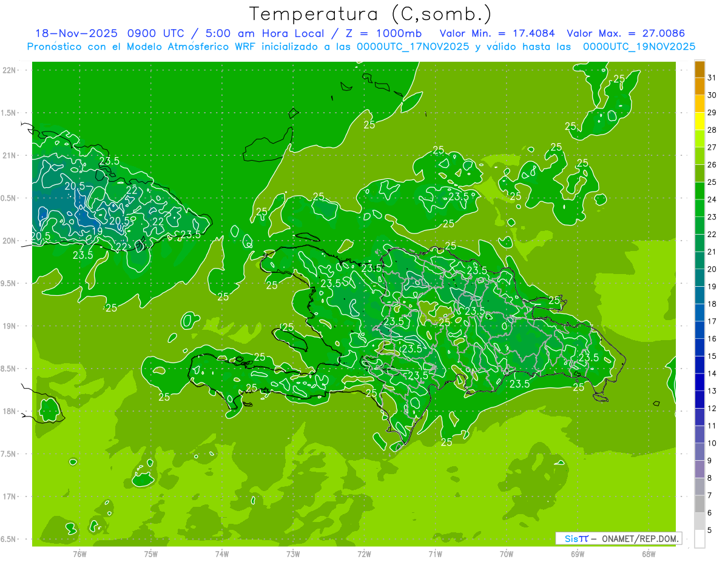Screen dimensions: 728x562
Task: Click the "18N" latitude axis label
Action: click(x=8, y=411)
